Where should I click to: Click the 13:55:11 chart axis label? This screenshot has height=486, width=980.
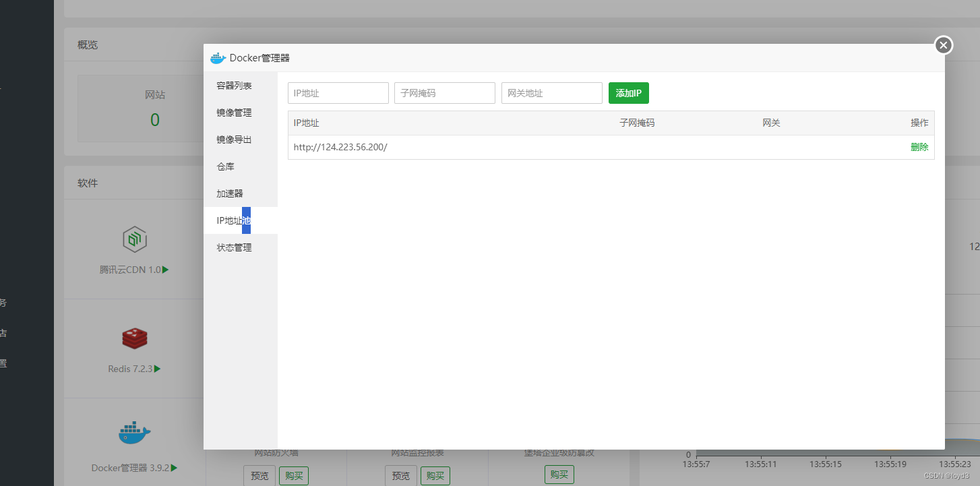pos(760,464)
